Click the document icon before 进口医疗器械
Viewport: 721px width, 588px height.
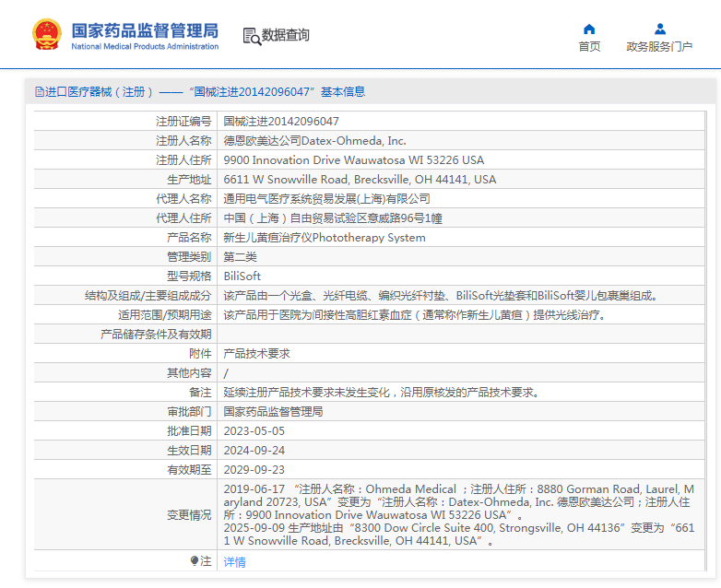click(39, 91)
